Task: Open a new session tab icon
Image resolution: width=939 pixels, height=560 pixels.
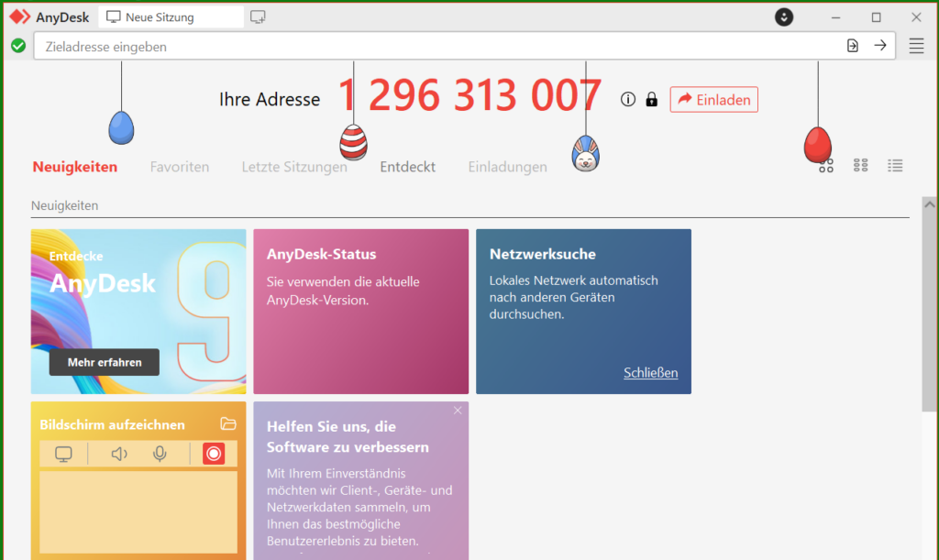Action: (x=258, y=16)
